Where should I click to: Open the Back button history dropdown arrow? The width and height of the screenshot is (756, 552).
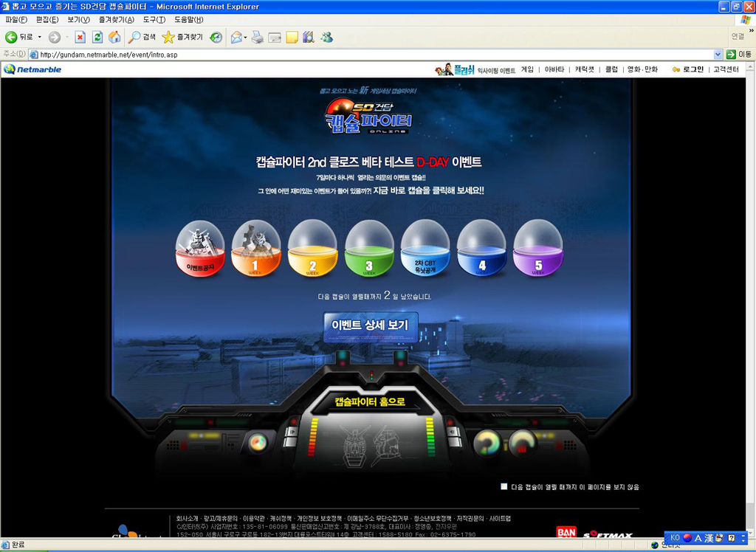tap(40, 37)
